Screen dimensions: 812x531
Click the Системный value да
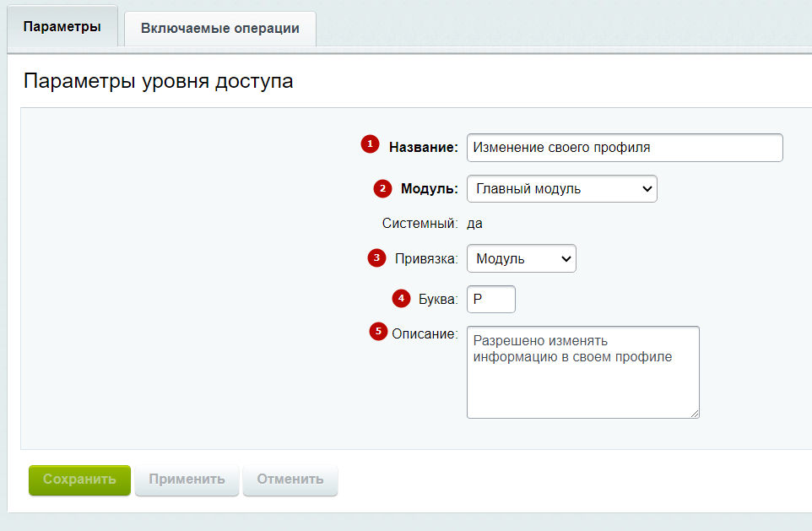[475, 224]
